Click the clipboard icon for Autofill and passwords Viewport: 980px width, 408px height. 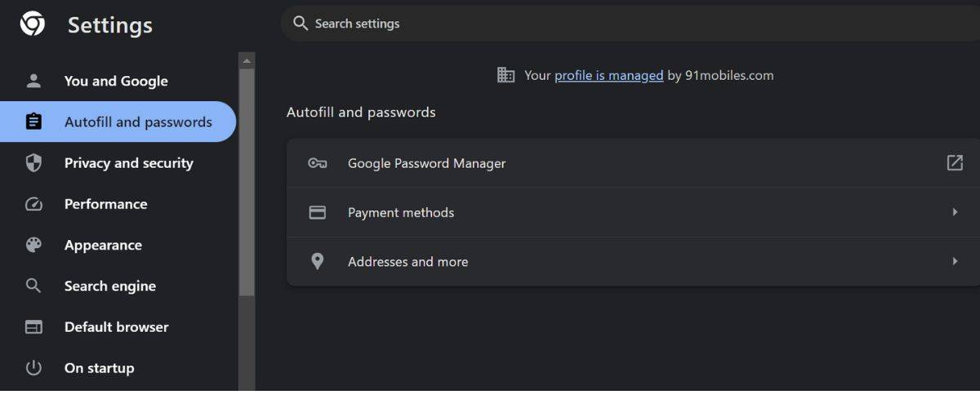[33, 122]
